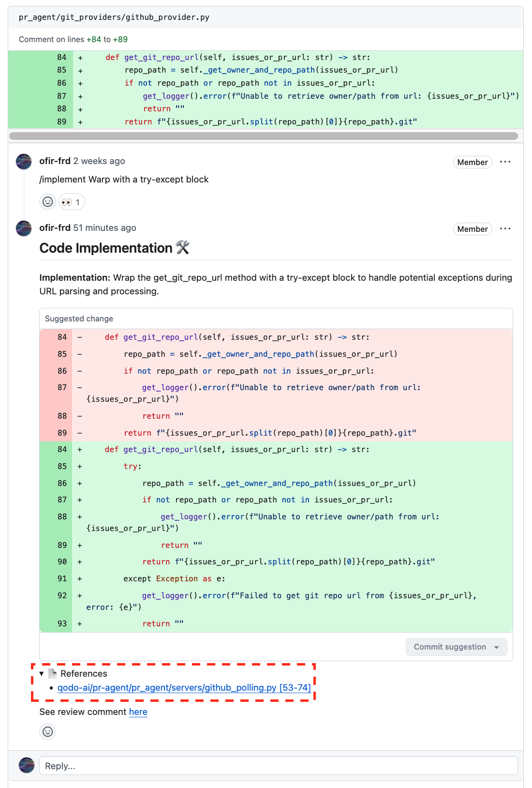Expand Commit suggestion dropdown arrow
This screenshot has width=532, height=788.
(497, 648)
